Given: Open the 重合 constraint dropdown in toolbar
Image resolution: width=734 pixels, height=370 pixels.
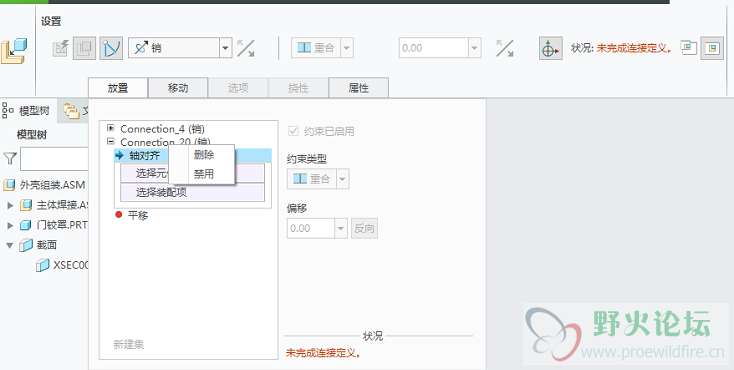Looking at the screenshot, I should 347,48.
